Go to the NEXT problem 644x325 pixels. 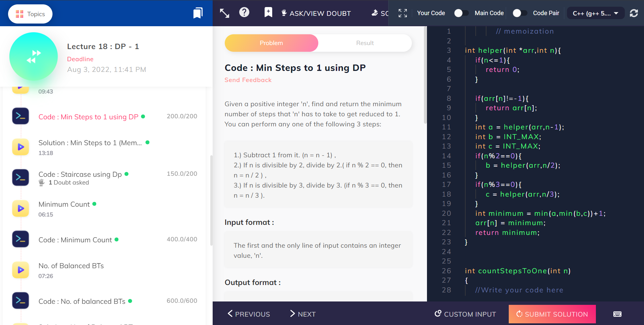point(302,314)
